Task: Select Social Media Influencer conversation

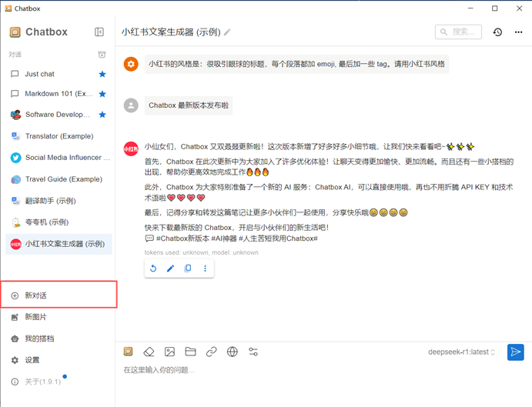Action: point(59,158)
